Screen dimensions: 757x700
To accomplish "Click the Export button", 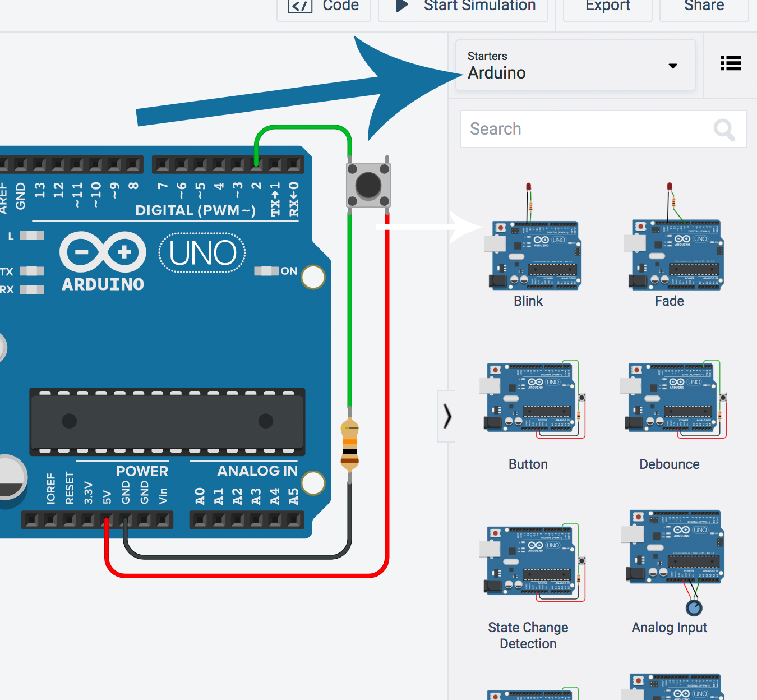I will (607, 7).
